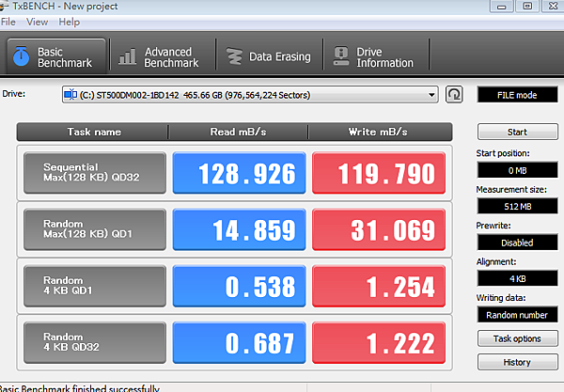Click the Drive Information disk icon
Image resolution: width=564 pixels, height=392 pixels.
pyautogui.click(x=341, y=56)
